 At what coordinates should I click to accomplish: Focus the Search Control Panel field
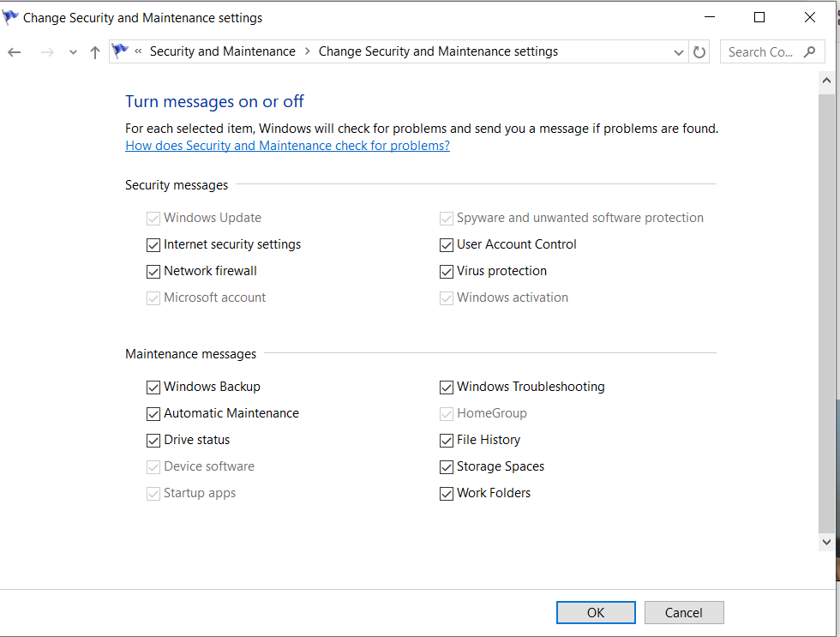point(772,52)
